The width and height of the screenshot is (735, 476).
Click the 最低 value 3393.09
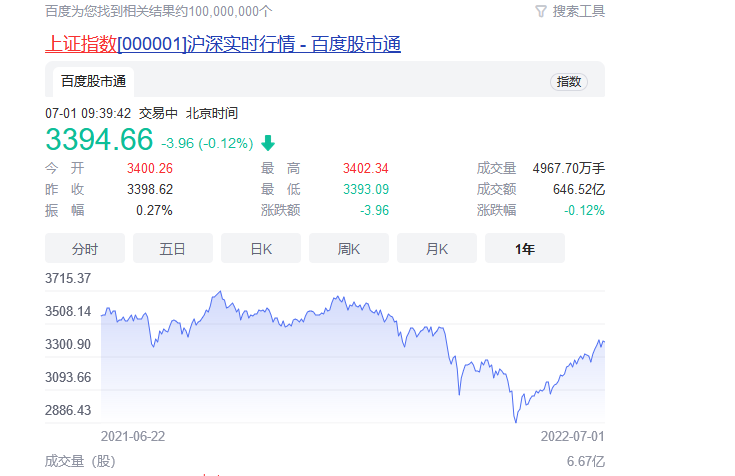[366, 189]
